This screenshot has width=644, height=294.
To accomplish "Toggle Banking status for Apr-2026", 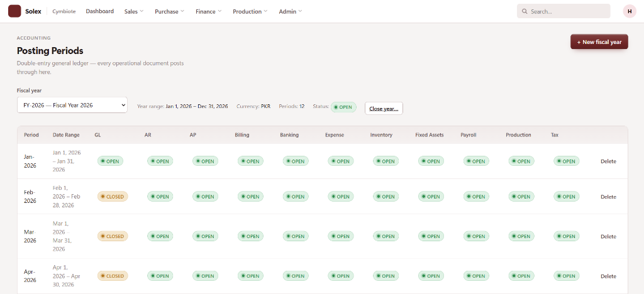I will (296, 276).
